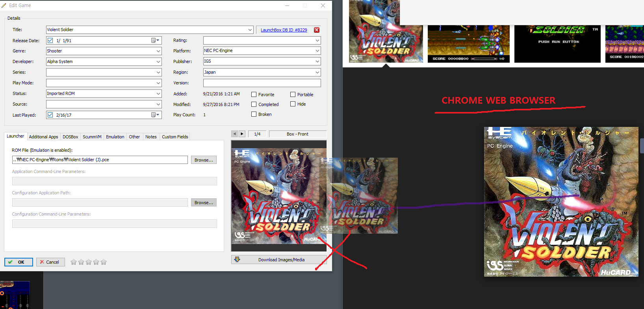Open the Platform dropdown list
Image resolution: width=644 pixels, height=309 pixels.
(x=317, y=51)
